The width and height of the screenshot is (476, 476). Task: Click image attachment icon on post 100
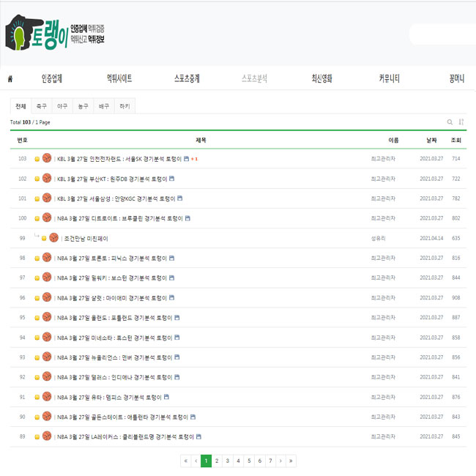187,218
